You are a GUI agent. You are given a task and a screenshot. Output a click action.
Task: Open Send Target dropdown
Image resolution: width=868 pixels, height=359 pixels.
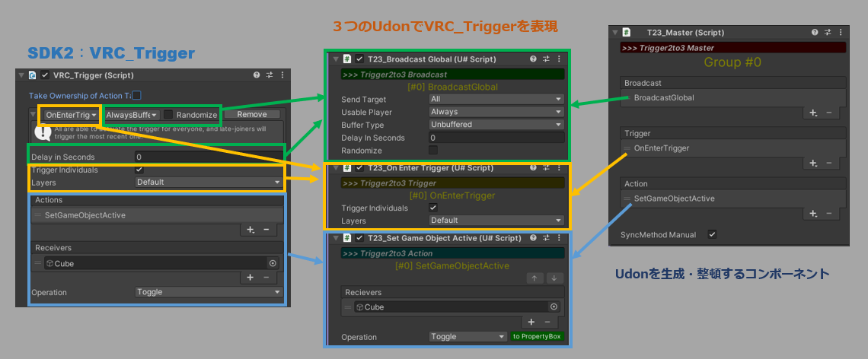point(496,99)
